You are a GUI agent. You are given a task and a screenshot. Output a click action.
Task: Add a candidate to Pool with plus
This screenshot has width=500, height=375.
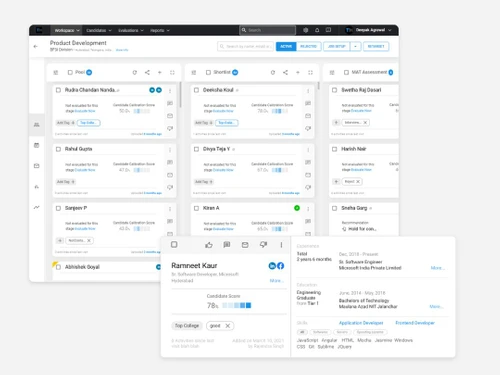coord(160,72)
